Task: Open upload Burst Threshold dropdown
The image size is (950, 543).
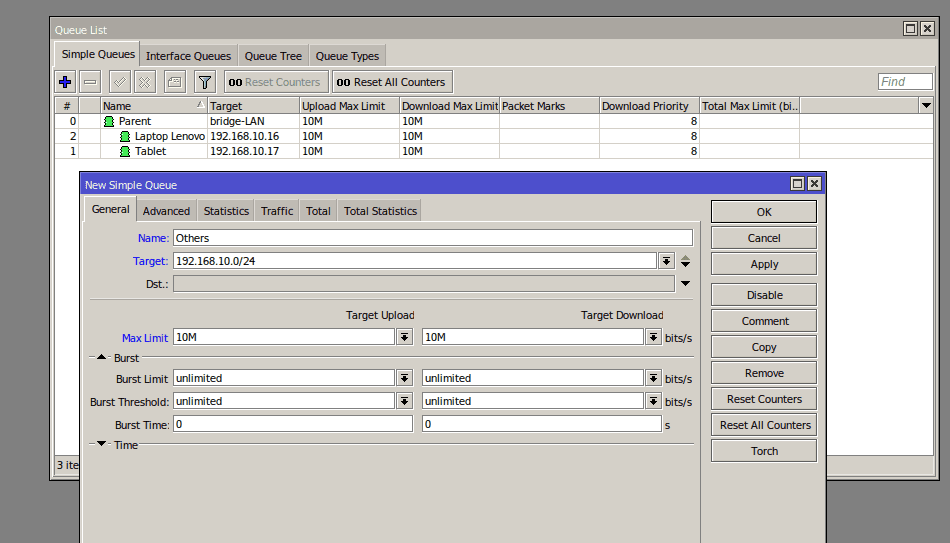Action: coord(404,401)
